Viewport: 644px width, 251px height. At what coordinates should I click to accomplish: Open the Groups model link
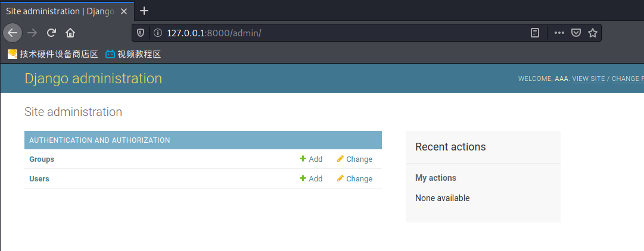pyautogui.click(x=42, y=159)
